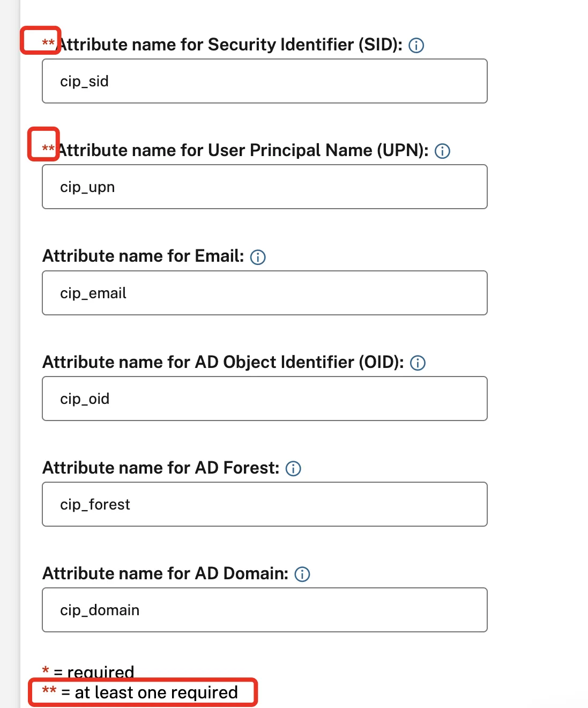Image resolution: width=588 pixels, height=708 pixels.
Task: Place cursor in cip_domain field
Action: tap(265, 610)
